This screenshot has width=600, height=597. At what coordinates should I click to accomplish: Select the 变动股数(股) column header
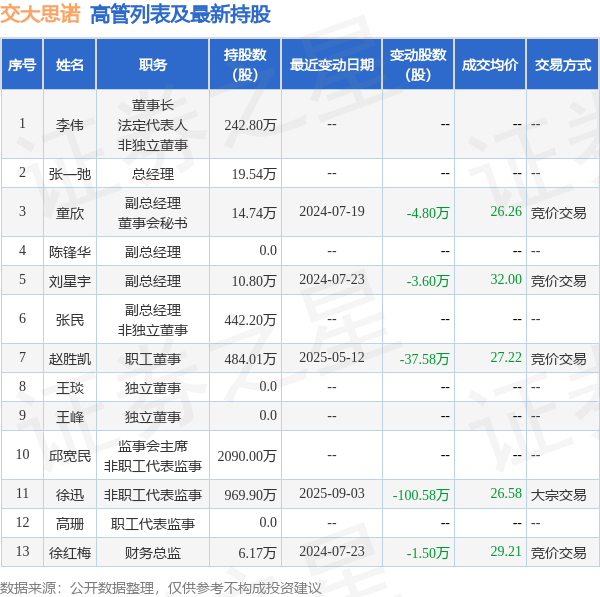pos(418,64)
